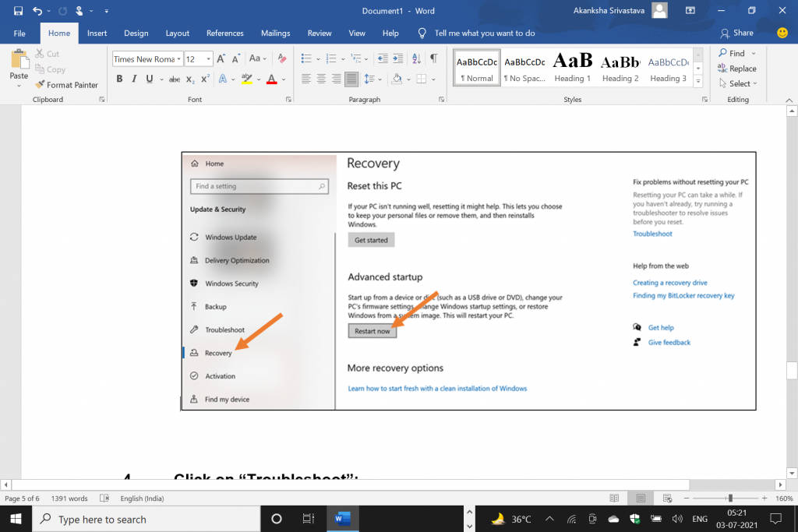Click the Format Painter brush icon
Image resolution: width=798 pixels, height=532 pixels.
click(39, 85)
